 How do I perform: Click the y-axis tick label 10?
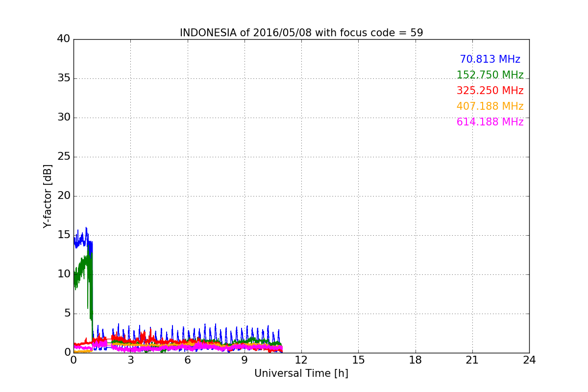pos(64,274)
